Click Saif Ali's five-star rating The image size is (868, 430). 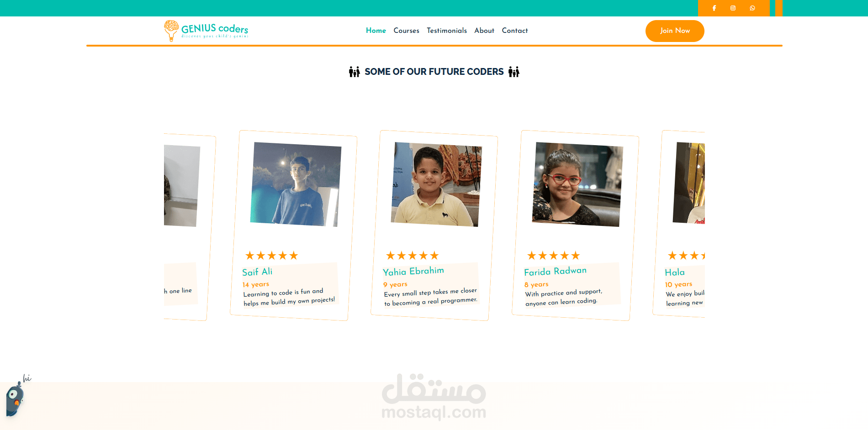pos(271,256)
